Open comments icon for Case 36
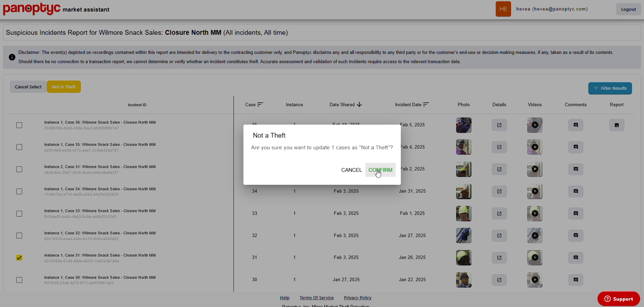This screenshot has width=644, height=307. tap(576, 125)
